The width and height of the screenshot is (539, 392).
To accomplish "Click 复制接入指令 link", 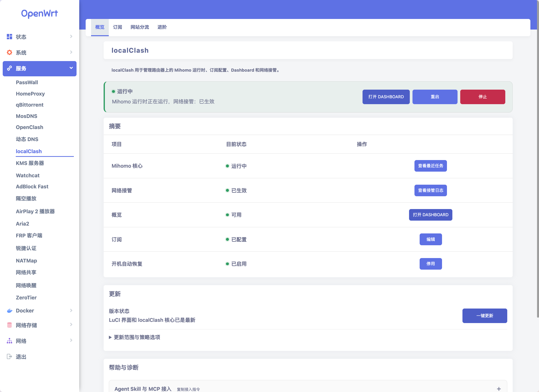I will (x=188, y=389).
